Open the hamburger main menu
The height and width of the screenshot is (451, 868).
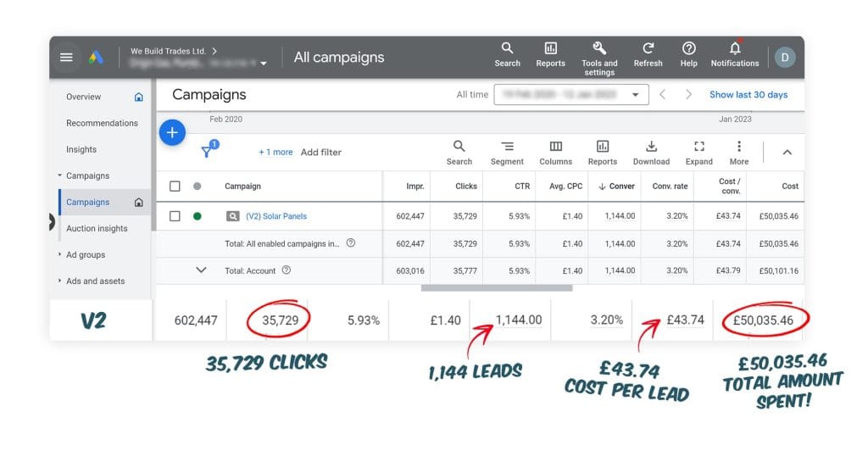click(x=66, y=57)
